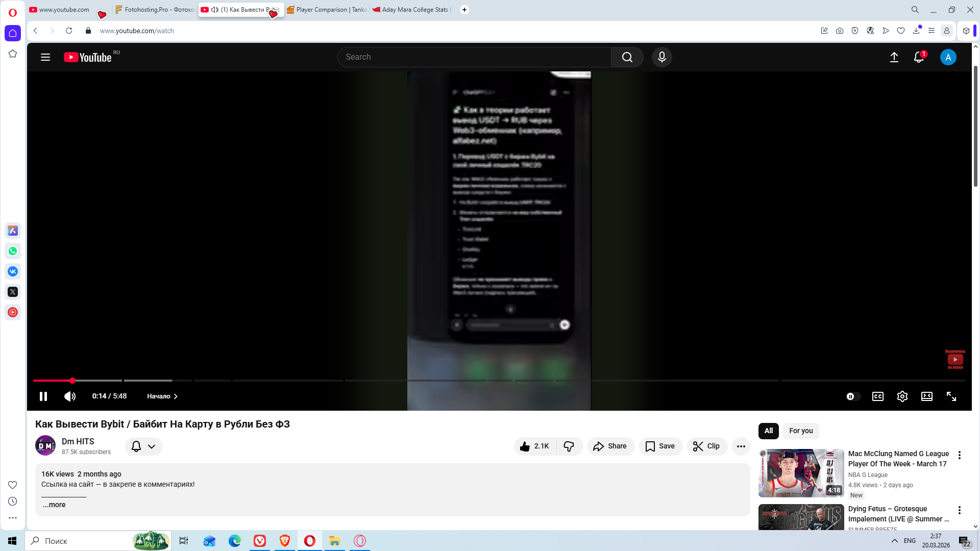Expand description with ...more
Screen dimensions: 980x551
pos(54,505)
